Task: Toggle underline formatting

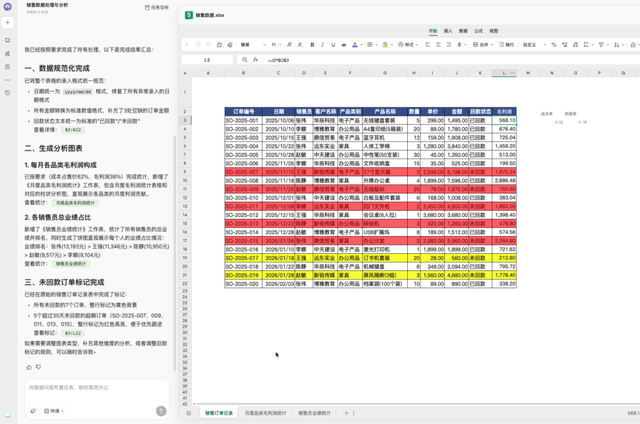Action: coord(333,44)
